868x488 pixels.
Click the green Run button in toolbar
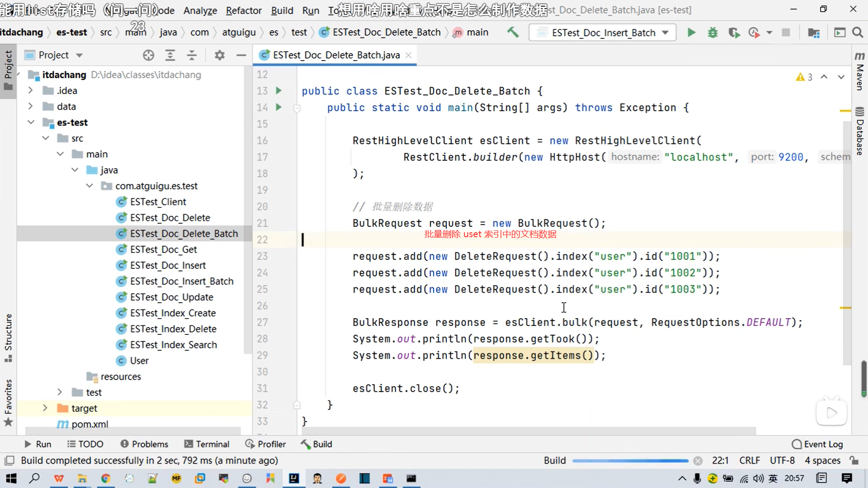pos(691,33)
